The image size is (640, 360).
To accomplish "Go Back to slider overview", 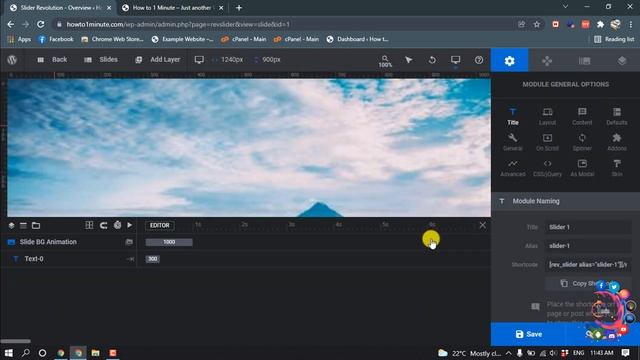I will click(x=52, y=60).
